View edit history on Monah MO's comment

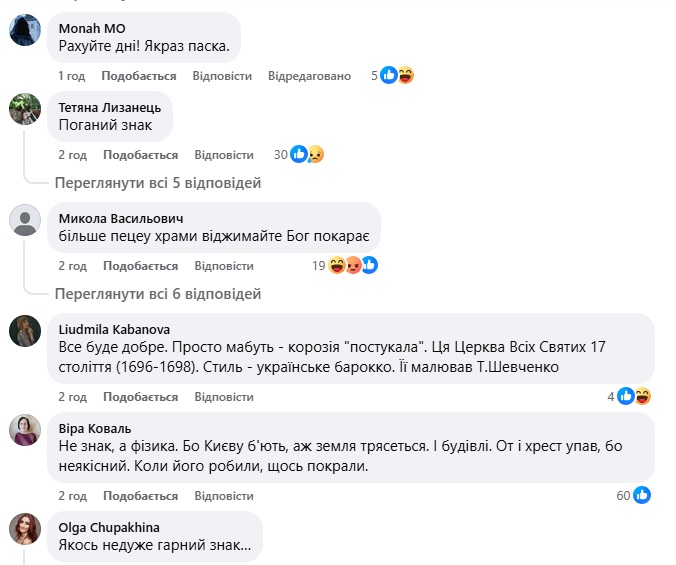pos(310,76)
